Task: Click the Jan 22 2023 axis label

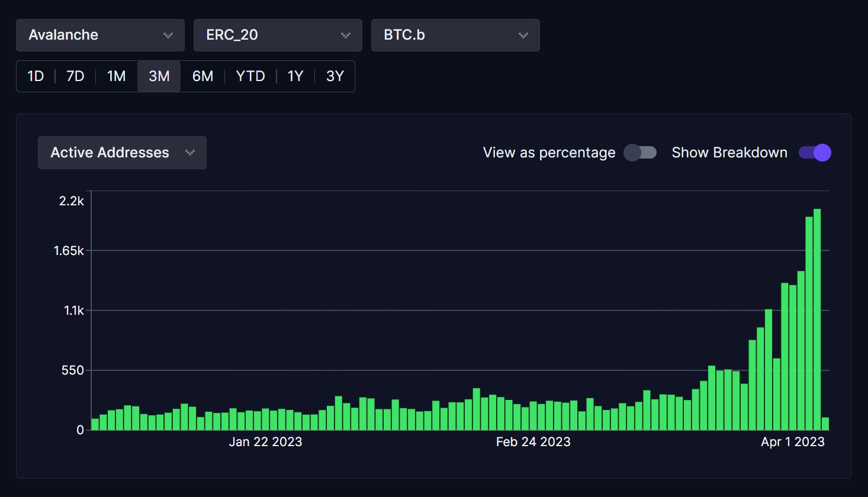Action: [265, 442]
